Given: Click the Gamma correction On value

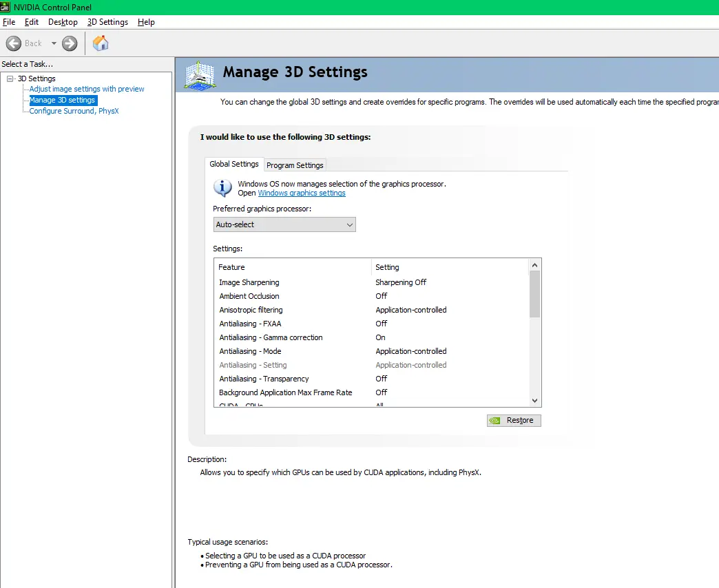Looking at the screenshot, I should [381, 337].
